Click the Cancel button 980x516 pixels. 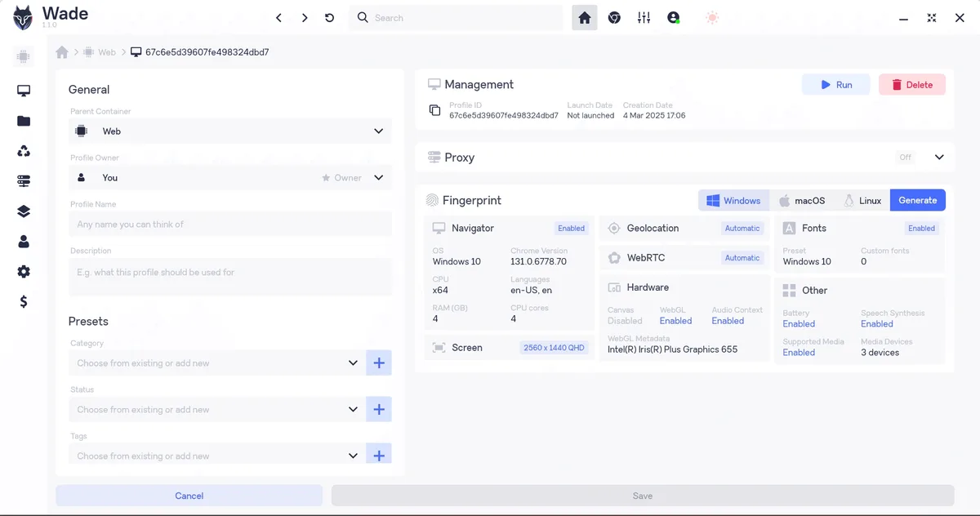tap(189, 496)
